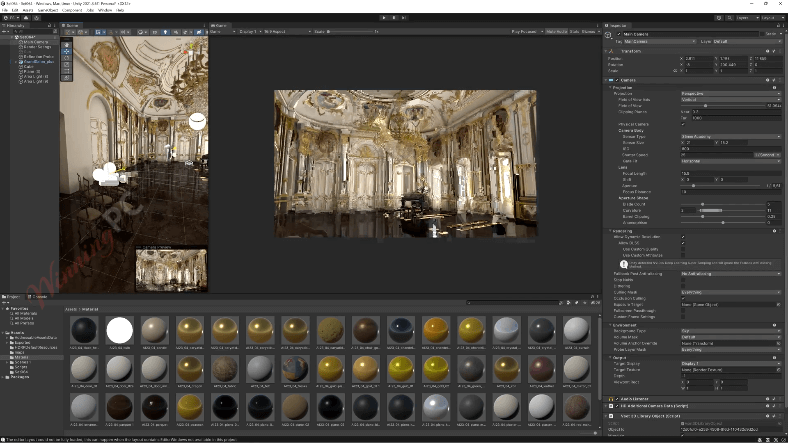This screenshot has height=443, width=788.
Task: Select the Rotate tool in Scene overlay
Action: pos(66,58)
